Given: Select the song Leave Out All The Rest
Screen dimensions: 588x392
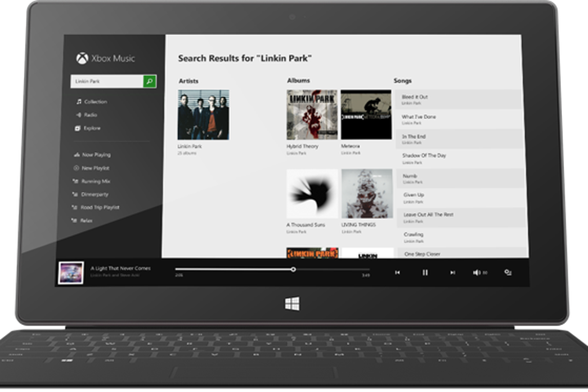Looking at the screenshot, I should tap(461, 217).
